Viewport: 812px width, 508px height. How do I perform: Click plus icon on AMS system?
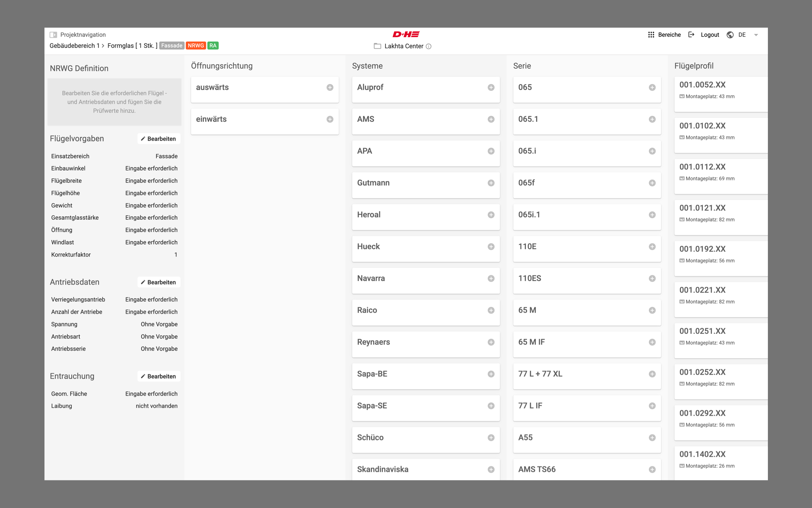[491, 119]
